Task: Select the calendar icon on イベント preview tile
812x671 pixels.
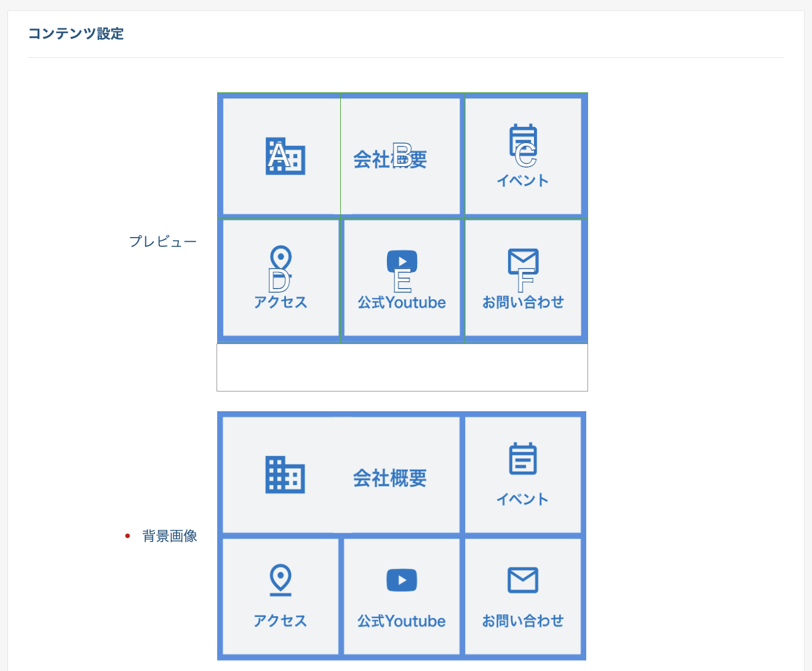Action: [522, 145]
